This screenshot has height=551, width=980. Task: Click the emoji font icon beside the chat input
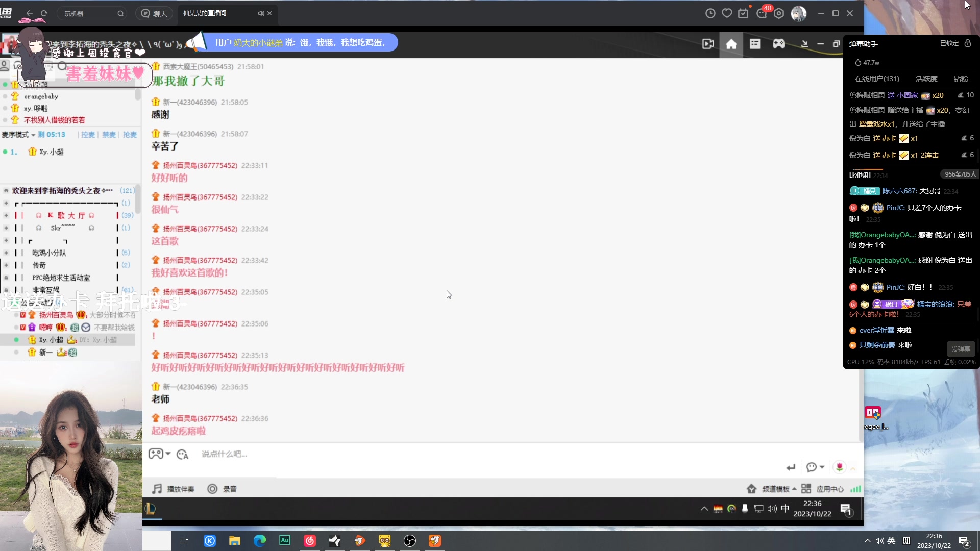click(x=182, y=454)
